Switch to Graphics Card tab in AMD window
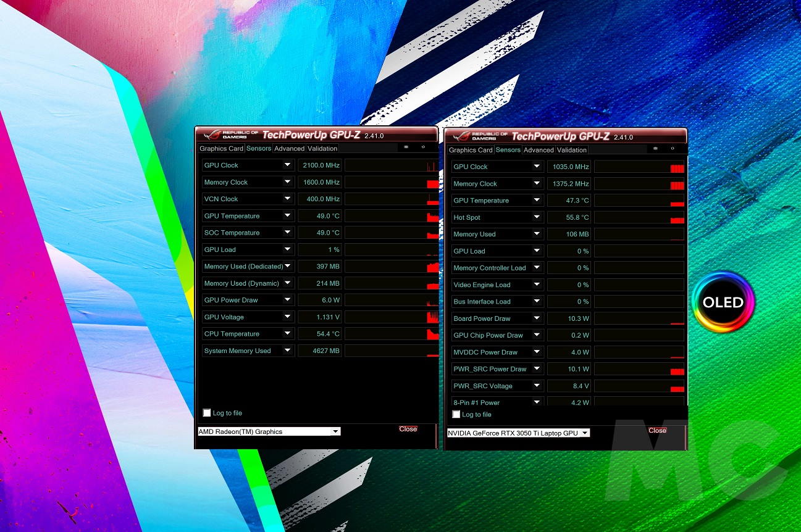 [x=221, y=148]
